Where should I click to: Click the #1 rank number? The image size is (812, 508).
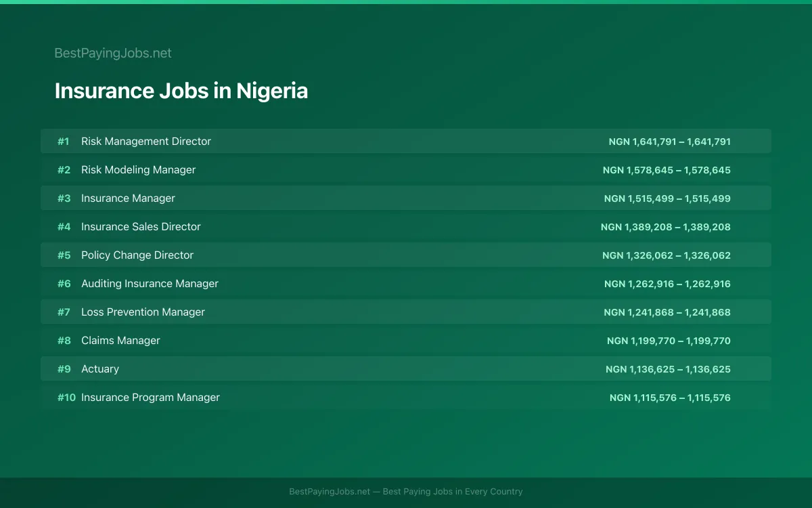[x=63, y=141]
